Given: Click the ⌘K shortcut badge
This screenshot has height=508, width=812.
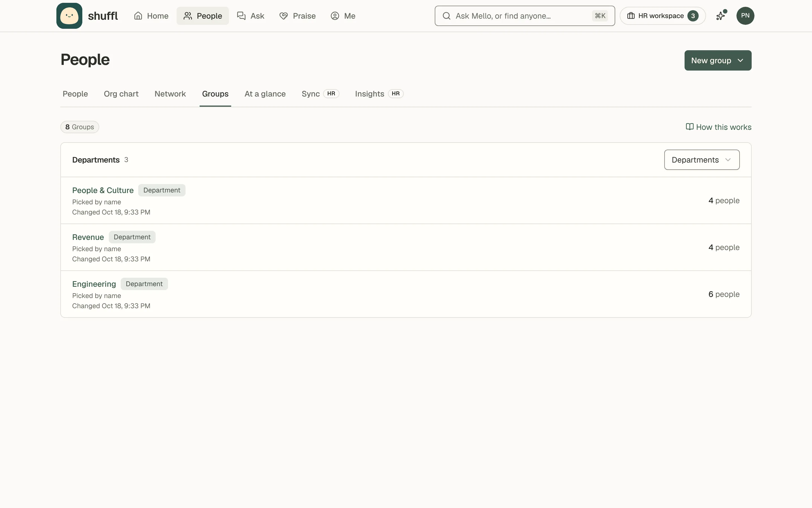Looking at the screenshot, I should point(600,16).
